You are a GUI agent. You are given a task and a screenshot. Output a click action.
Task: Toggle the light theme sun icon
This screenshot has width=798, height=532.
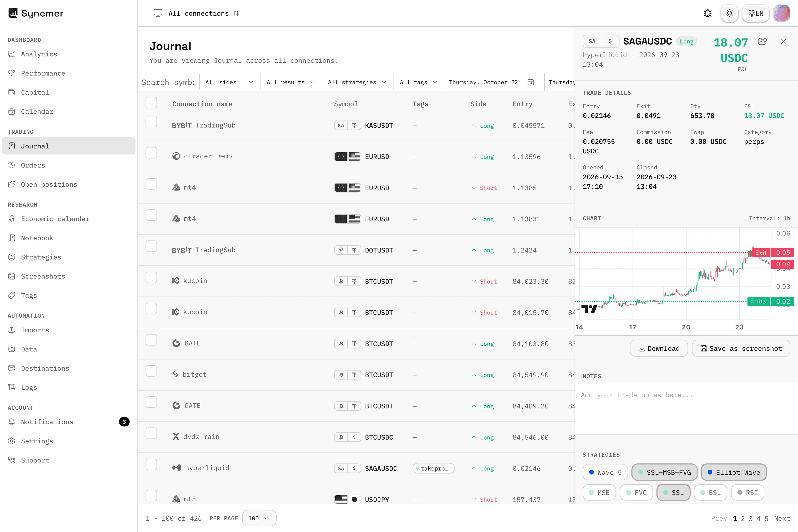[729, 13]
